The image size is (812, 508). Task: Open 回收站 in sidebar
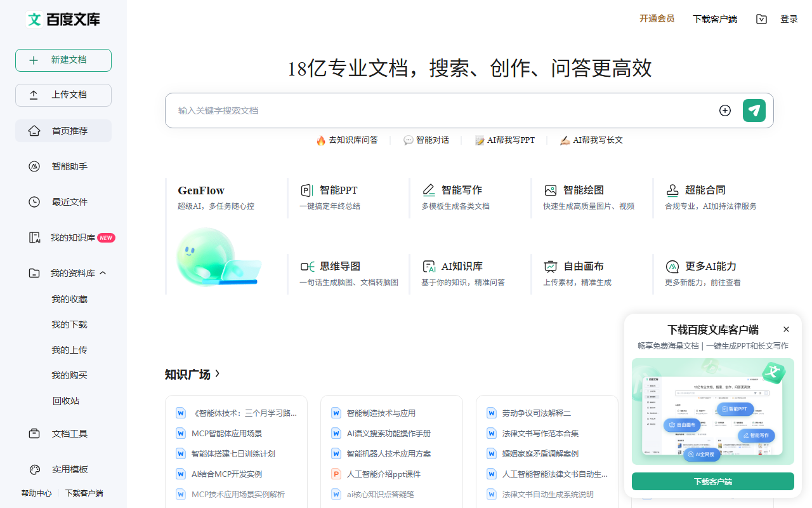click(x=66, y=401)
